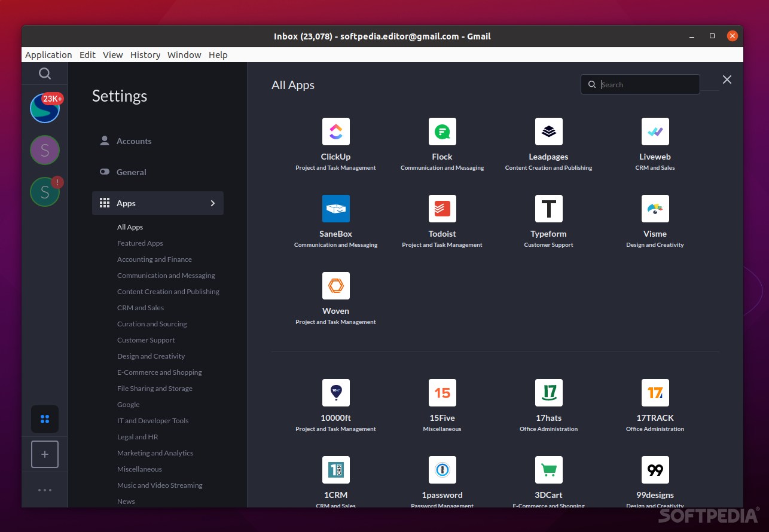Open the ClickUp app icon
Viewport: 769px width, 532px height.
(x=336, y=132)
